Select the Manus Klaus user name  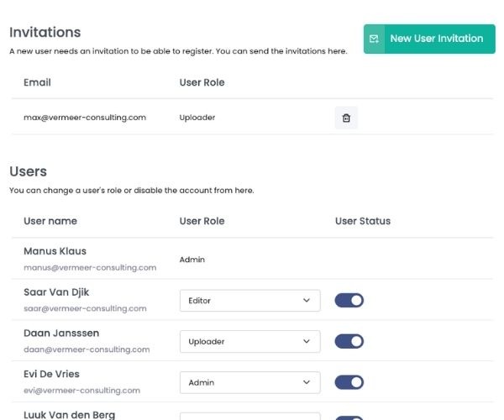click(55, 251)
